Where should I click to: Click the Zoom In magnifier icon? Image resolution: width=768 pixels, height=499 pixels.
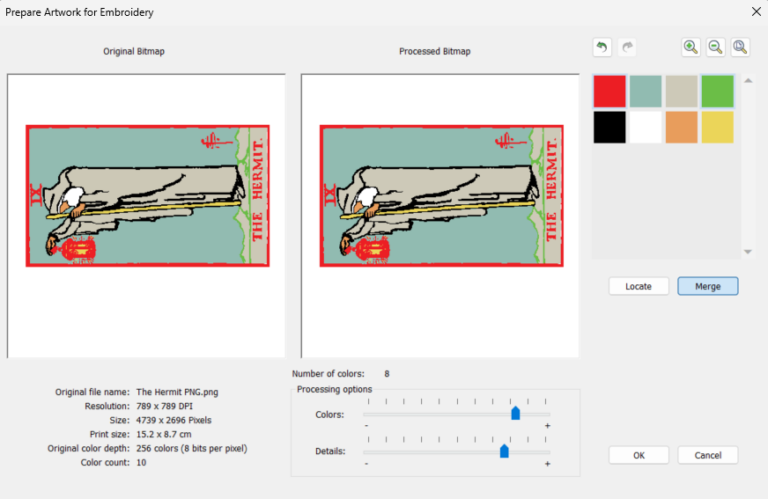[691, 48]
